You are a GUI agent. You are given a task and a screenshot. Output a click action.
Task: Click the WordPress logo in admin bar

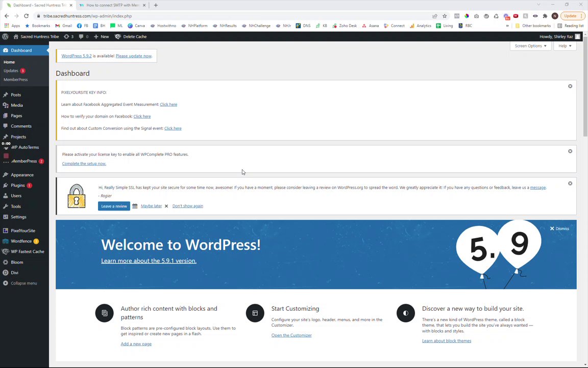5,36
